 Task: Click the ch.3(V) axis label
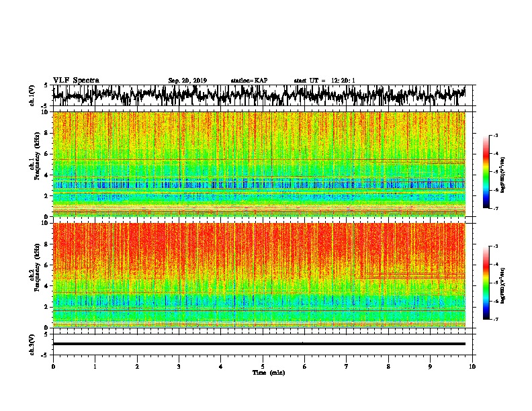[x=32, y=345]
